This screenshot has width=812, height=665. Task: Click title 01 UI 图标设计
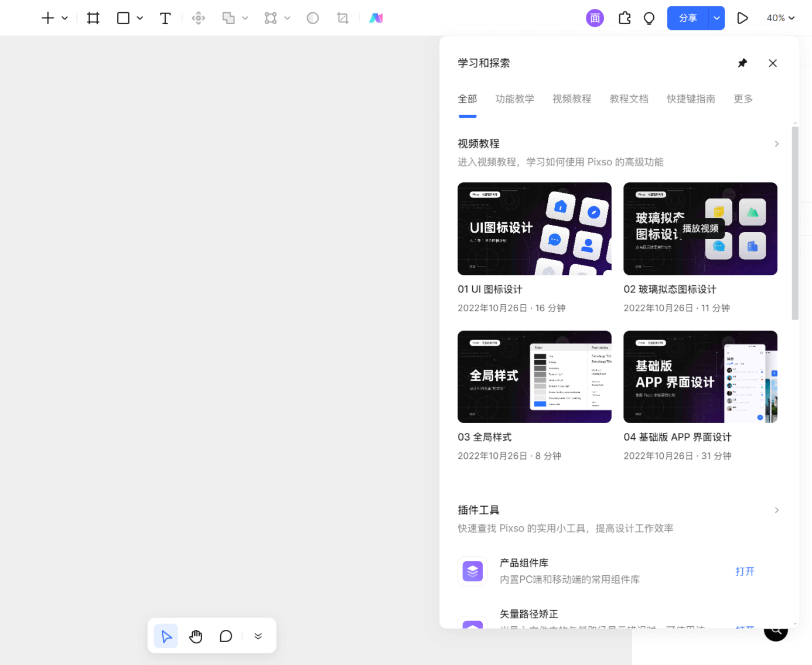coord(490,289)
